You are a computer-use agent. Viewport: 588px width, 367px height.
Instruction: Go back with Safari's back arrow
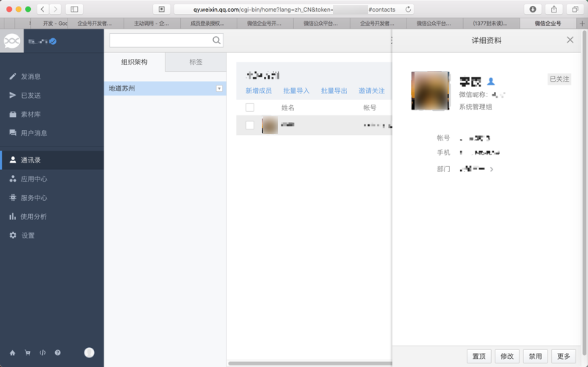click(43, 9)
